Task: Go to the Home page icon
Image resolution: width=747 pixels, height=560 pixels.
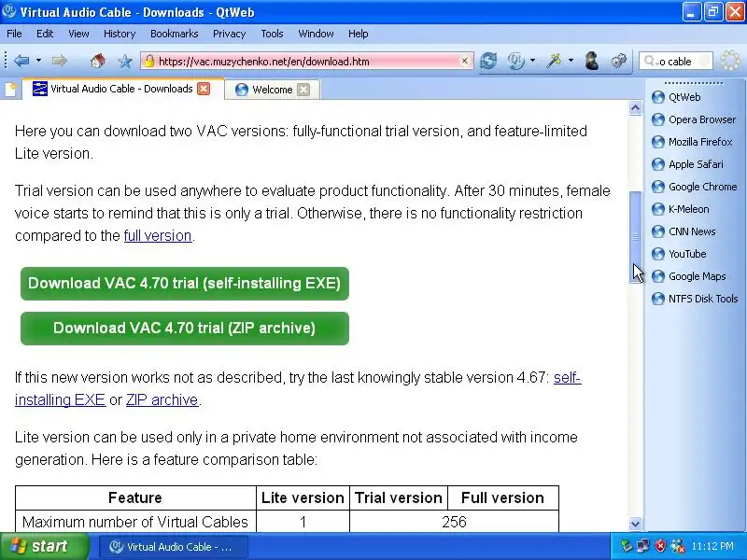Action: coord(98,61)
